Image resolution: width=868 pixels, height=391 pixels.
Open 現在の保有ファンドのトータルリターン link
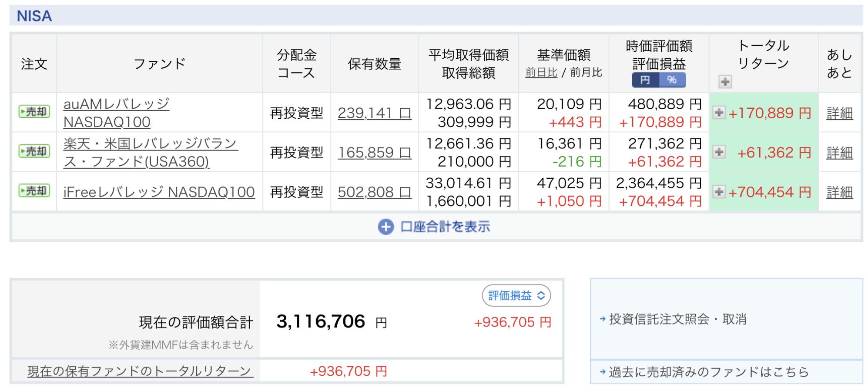click(x=140, y=371)
